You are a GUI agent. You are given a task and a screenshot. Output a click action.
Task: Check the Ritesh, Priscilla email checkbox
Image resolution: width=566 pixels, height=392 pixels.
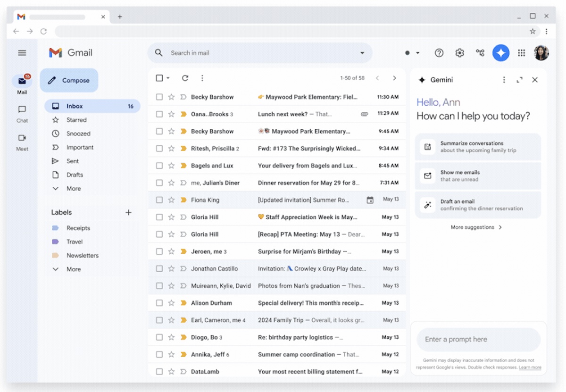tap(159, 149)
